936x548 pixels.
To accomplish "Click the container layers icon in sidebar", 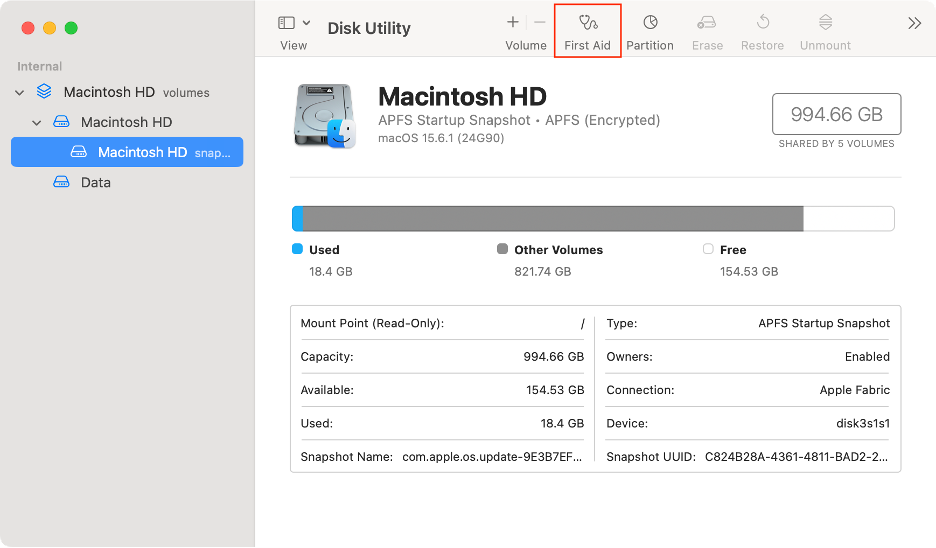I will 44,91.
